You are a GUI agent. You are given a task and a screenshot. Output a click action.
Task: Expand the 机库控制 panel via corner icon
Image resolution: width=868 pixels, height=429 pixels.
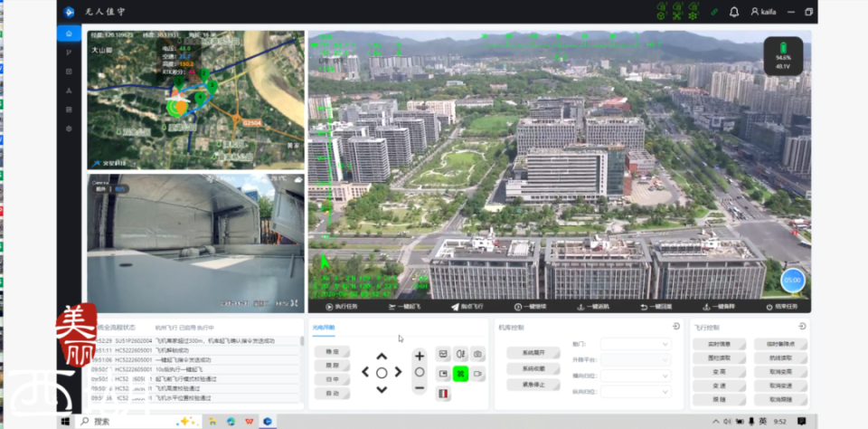[676, 327]
